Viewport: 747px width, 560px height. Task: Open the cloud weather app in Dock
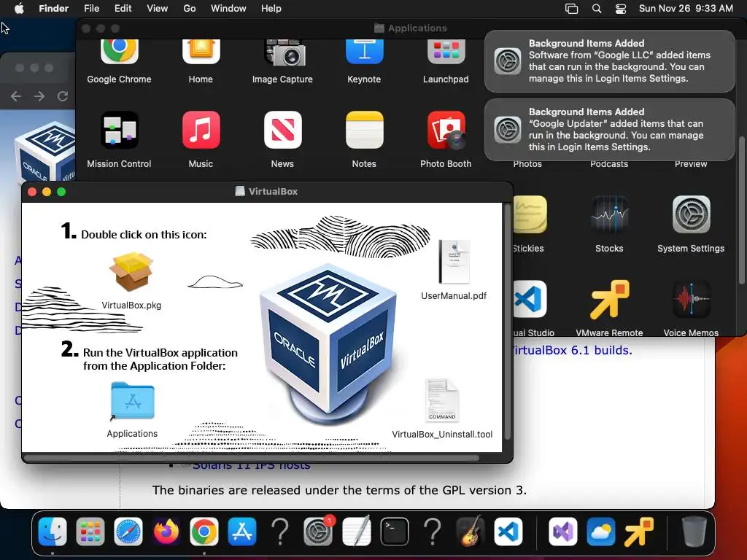pos(601,532)
